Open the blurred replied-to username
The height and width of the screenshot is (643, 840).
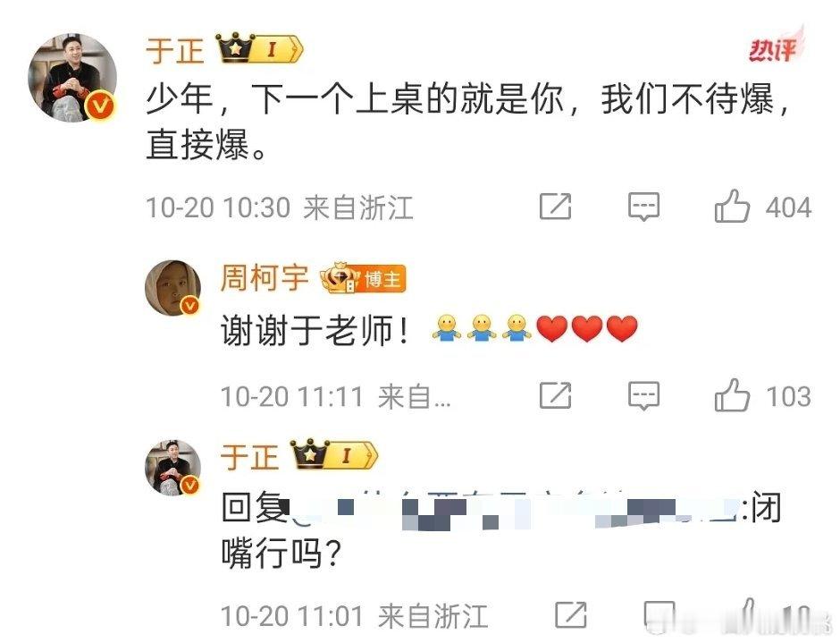pyautogui.click(x=516, y=510)
